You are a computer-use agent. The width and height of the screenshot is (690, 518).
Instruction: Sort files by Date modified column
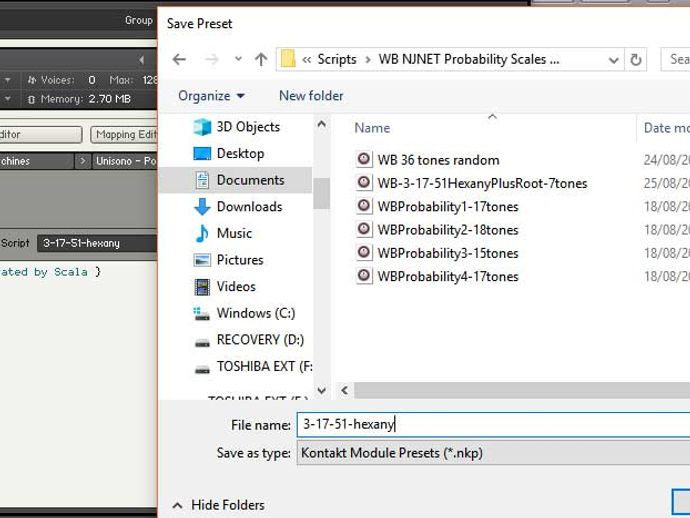pyautogui.click(x=666, y=128)
